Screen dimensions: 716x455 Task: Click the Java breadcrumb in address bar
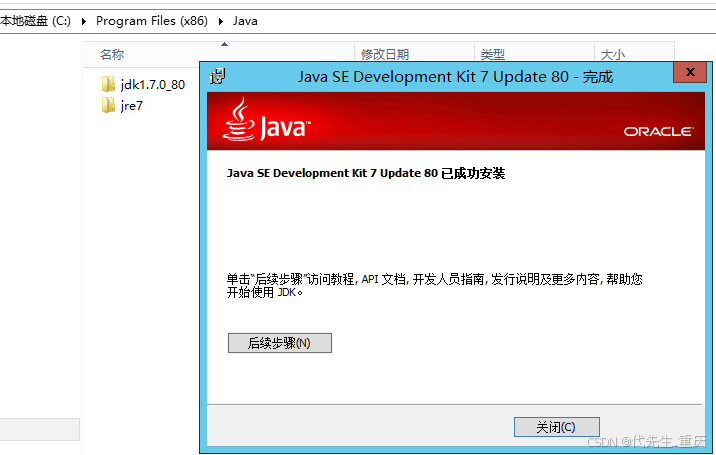pyautogui.click(x=245, y=21)
